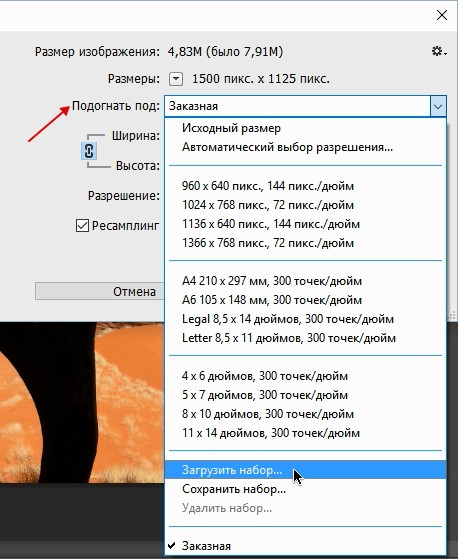Choose 4 x 6 дюймов preset
Image resolution: width=458 pixels, height=559 pixels.
(305, 376)
